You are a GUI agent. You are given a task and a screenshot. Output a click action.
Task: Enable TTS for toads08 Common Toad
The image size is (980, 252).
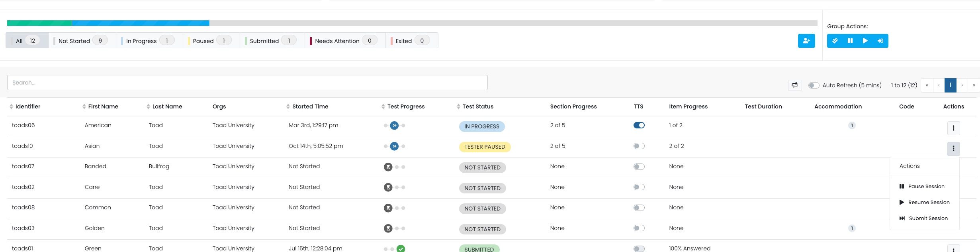[x=639, y=208]
